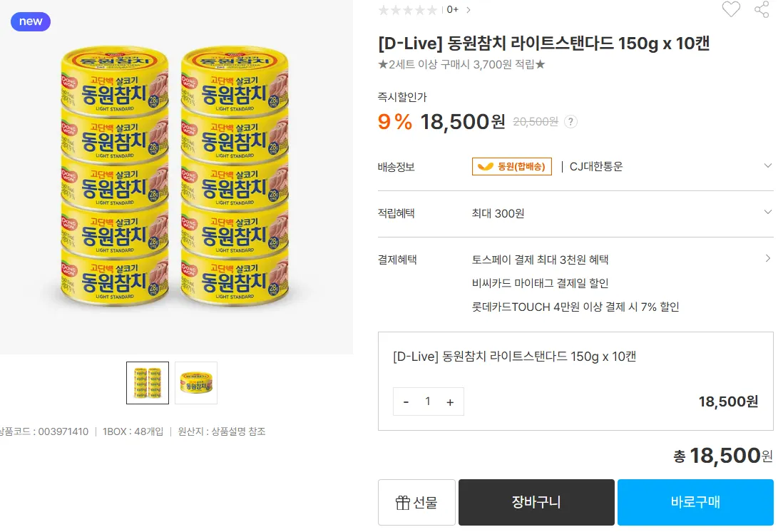Image resolution: width=783 pixels, height=532 pixels.
Task: Increase quantity with plus button
Action: pos(450,401)
